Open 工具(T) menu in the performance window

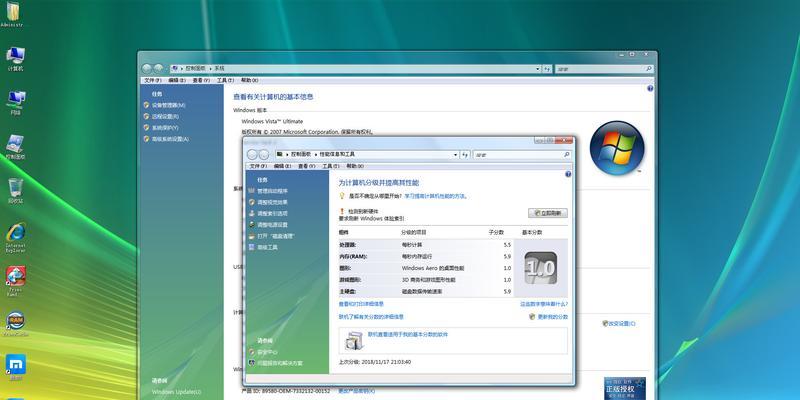[x=331, y=166]
